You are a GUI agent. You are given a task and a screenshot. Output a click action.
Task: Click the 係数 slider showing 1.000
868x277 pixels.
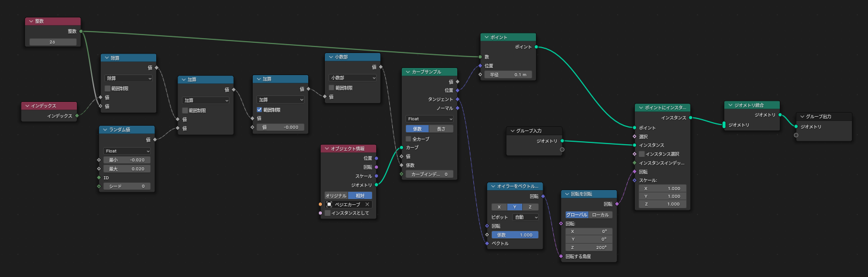[x=515, y=235]
